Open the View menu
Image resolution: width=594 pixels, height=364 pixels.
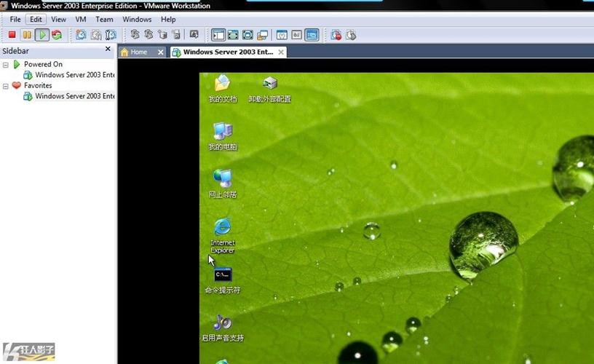pyautogui.click(x=58, y=20)
